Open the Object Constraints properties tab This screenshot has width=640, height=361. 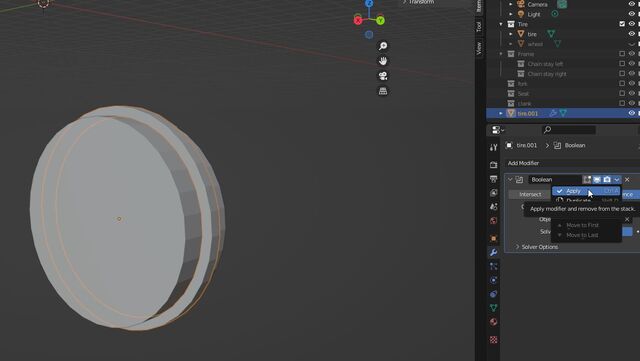493,294
